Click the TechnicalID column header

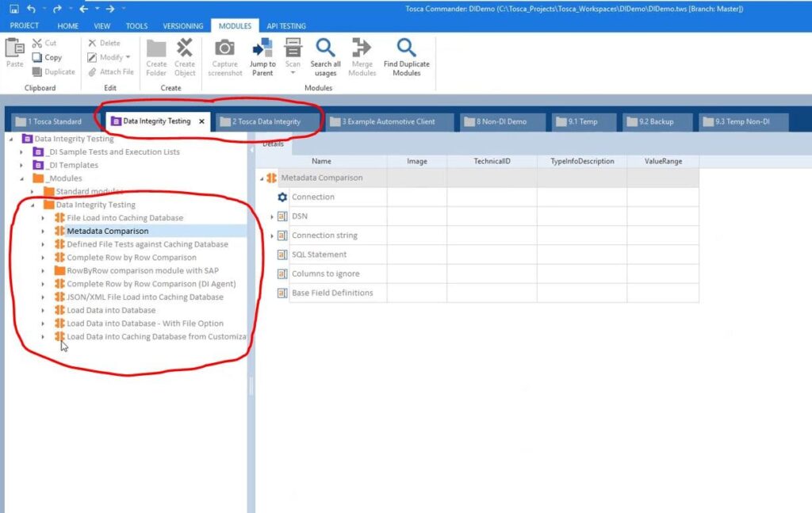(x=492, y=162)
